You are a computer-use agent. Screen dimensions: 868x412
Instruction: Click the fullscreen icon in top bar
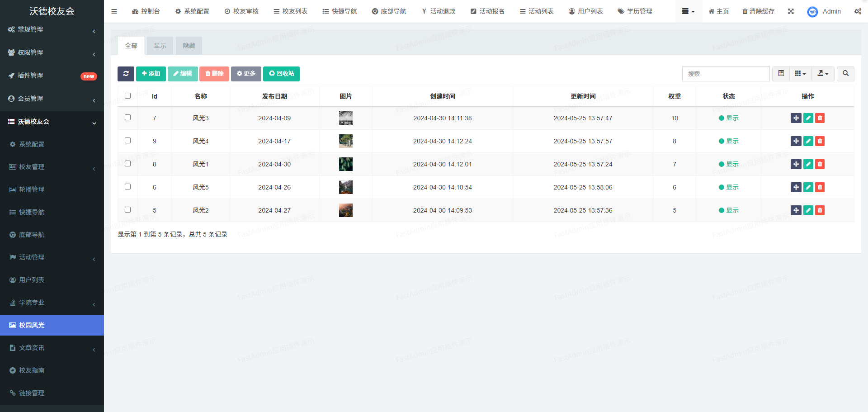click(791, 11)
